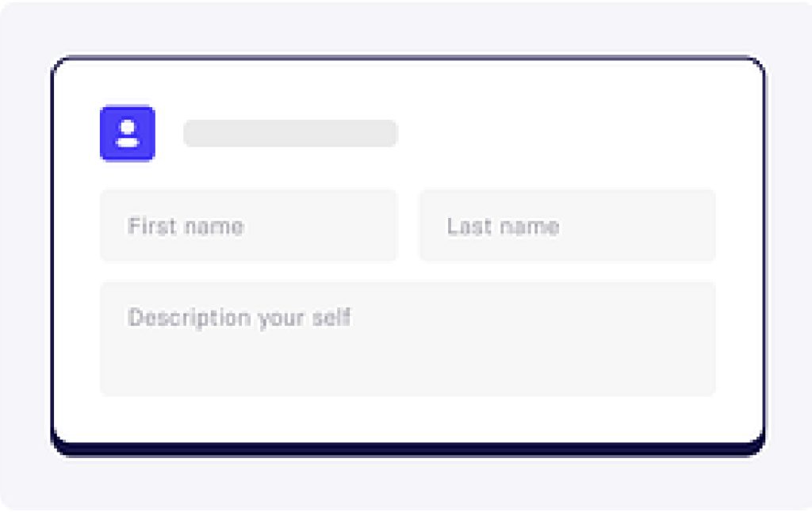Select the white person silhouette icon
Screen dimensions: 812x512
pyautogui.click(x=128, y=133)
